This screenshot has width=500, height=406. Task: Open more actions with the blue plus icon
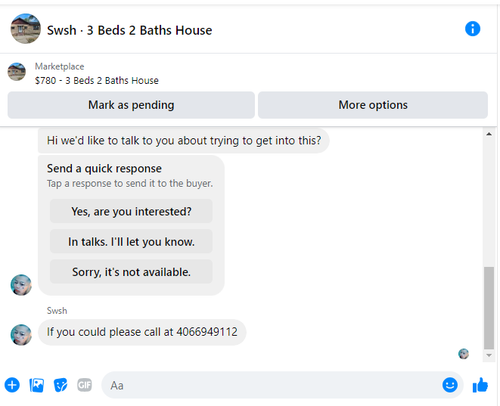(x=12, y=385)
